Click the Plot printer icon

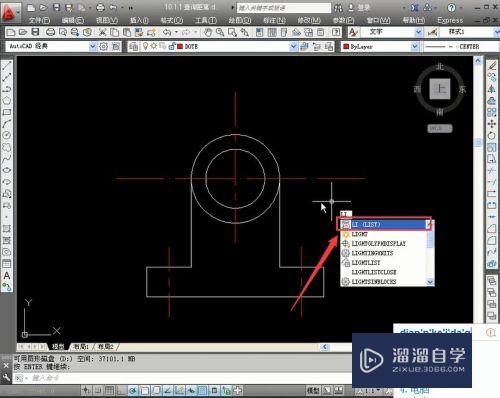tap(50, 32)
